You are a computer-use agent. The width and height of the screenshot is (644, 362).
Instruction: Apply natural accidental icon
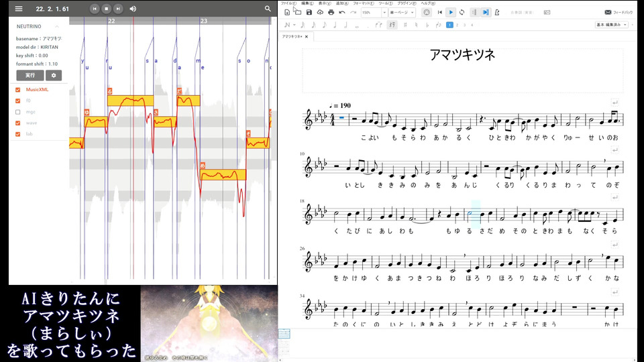point(416,25)
